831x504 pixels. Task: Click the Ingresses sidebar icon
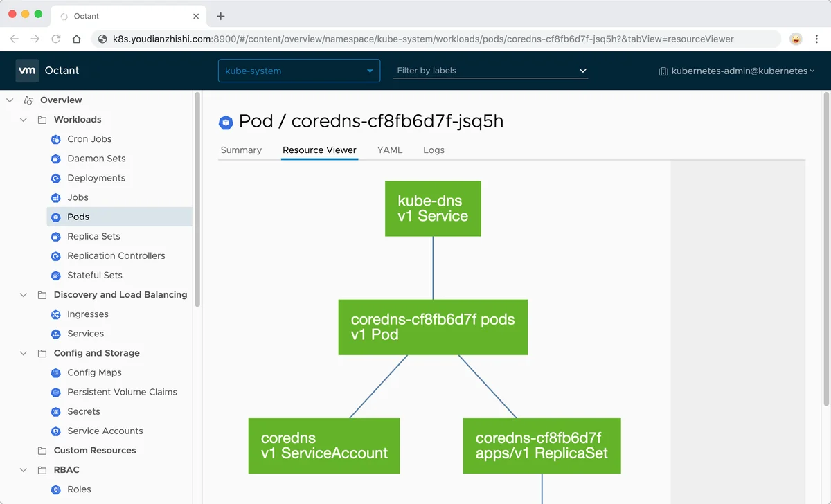[x=56, y=314]
